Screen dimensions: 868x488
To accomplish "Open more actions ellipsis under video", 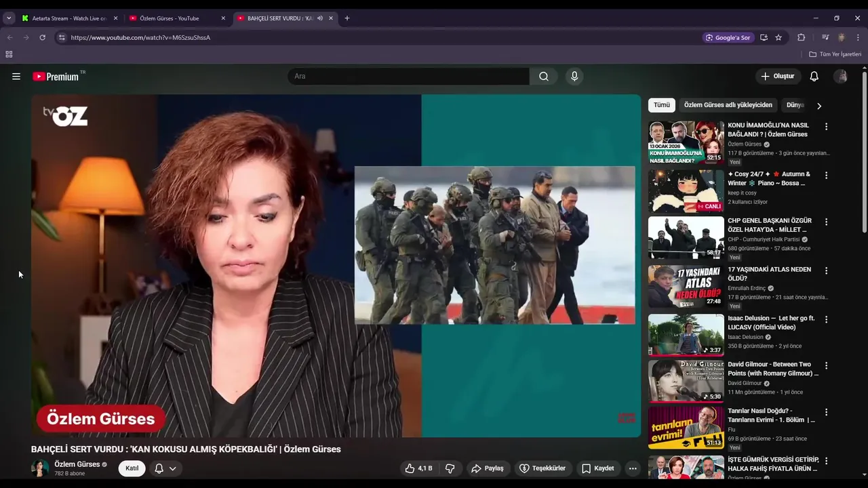I will [633, 468].
